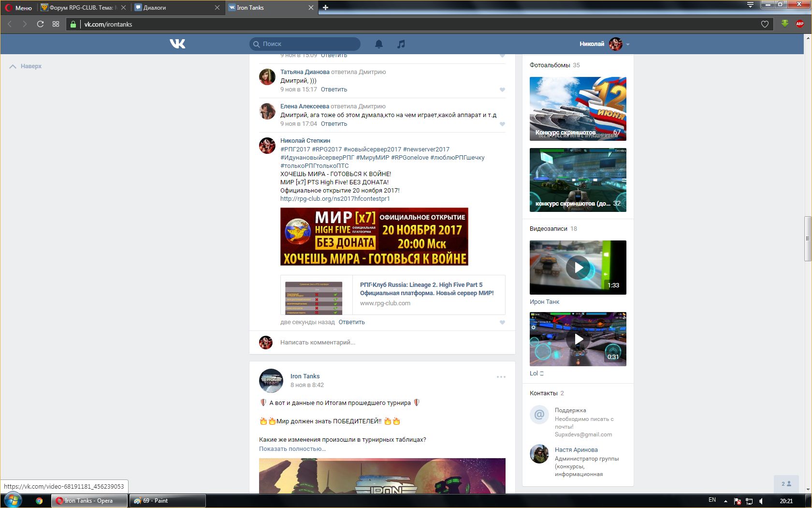Viewport: 812px width, 508px height.
Task: Open Iron Tanks group post avatar
Action: click(x=271, y=380)
